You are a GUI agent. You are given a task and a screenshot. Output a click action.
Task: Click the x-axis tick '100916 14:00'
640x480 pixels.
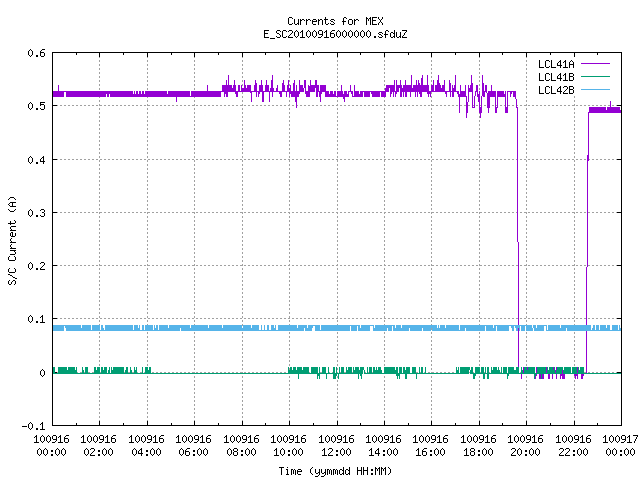coord(383,446)
